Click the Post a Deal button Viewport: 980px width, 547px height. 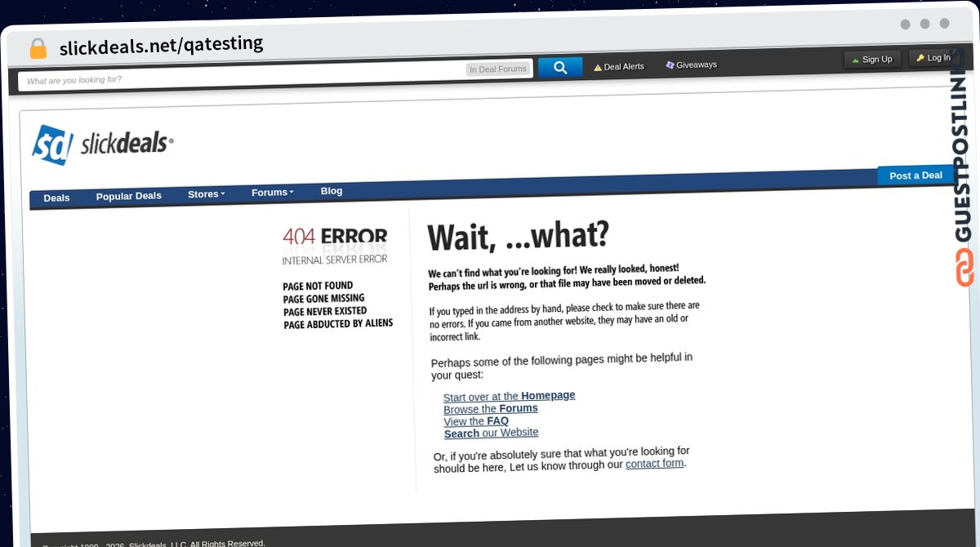pos(915,176)
